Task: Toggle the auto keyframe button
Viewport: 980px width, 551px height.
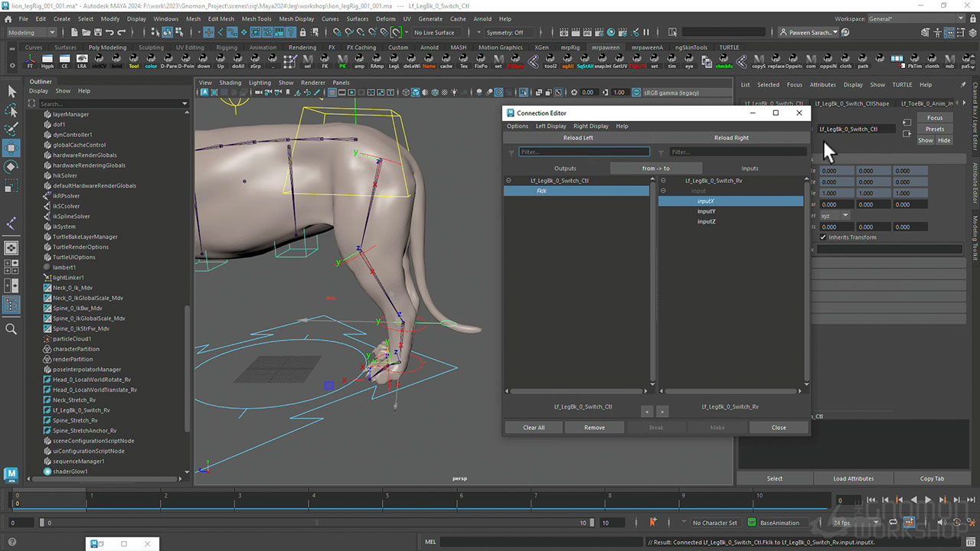Action: (x=653, y=523)
